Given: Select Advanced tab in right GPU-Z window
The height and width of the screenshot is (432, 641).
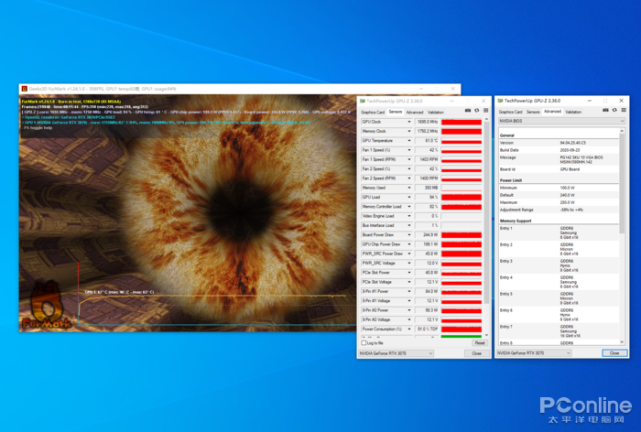Looking at the screenshot, I should click(x=552, y=111).
